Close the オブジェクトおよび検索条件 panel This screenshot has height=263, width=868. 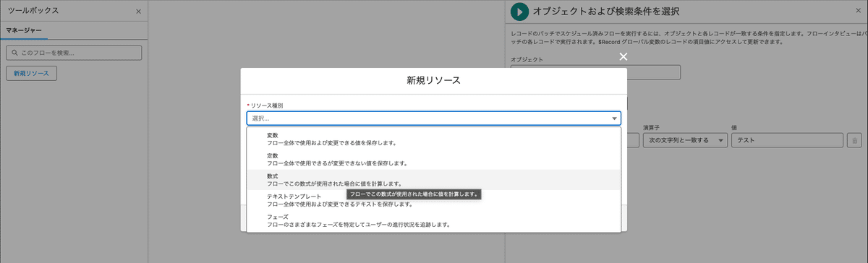point(858,12)
